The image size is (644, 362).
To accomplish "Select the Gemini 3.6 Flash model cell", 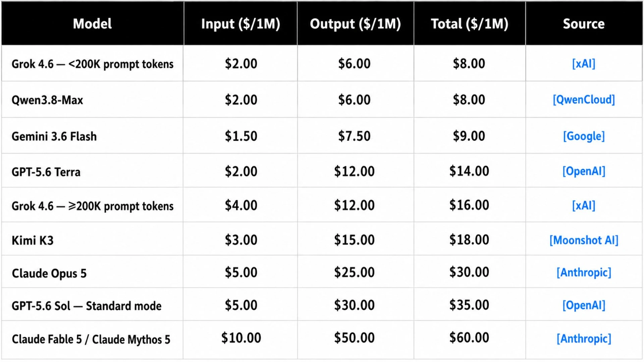I will 93,136.
